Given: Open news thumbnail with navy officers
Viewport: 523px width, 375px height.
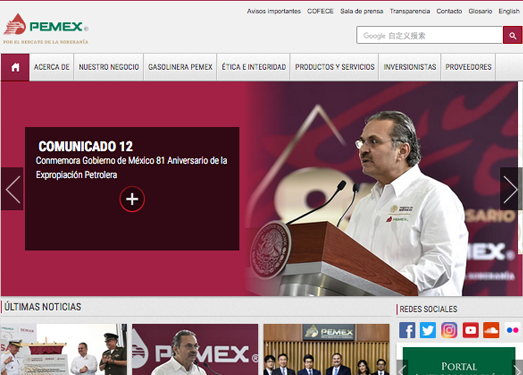Looking at the screenshot, I should point(64,349).
